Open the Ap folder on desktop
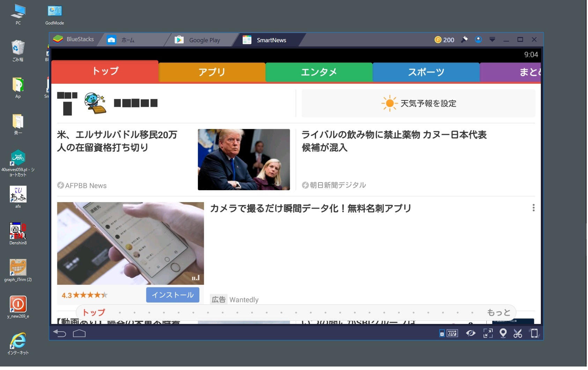The height and width of the screenshot is (370, 588). tap(18, 88)
